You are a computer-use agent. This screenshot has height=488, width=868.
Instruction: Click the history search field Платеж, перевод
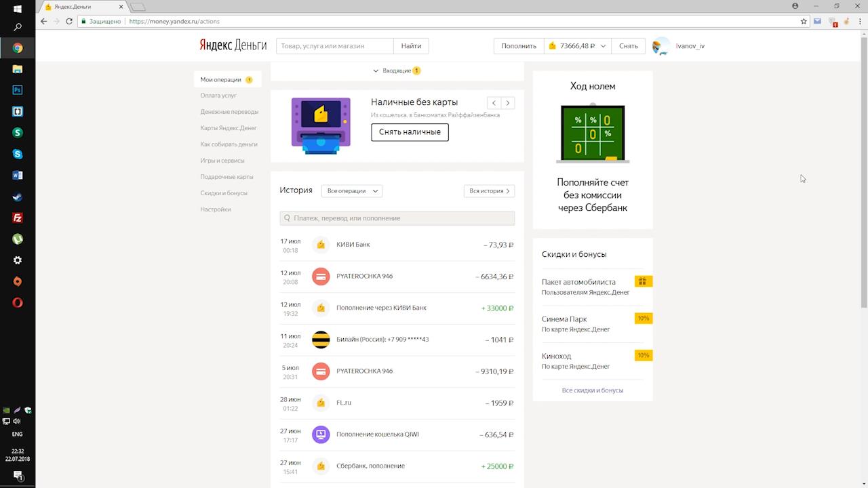click(x=397, y=218)
